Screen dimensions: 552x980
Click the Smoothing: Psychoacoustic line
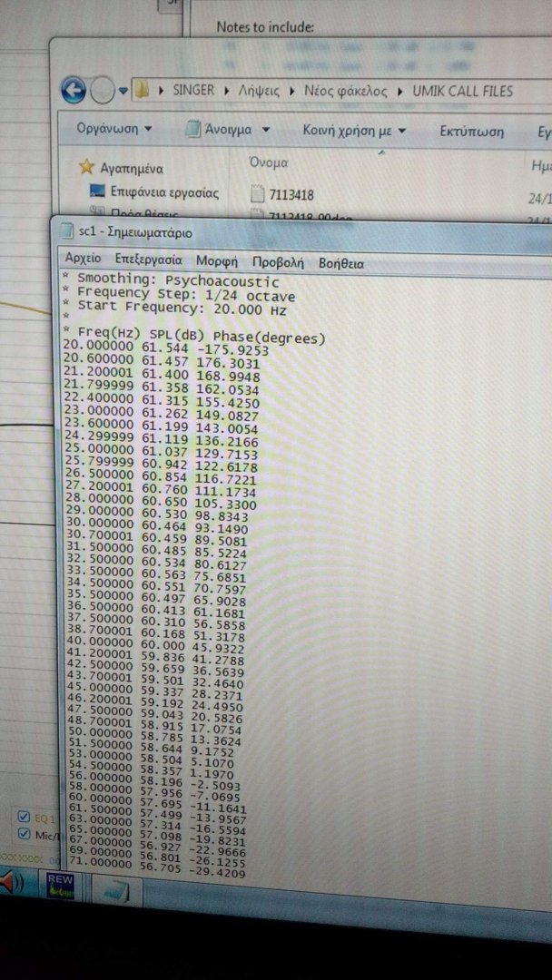(x=170, y=280)
